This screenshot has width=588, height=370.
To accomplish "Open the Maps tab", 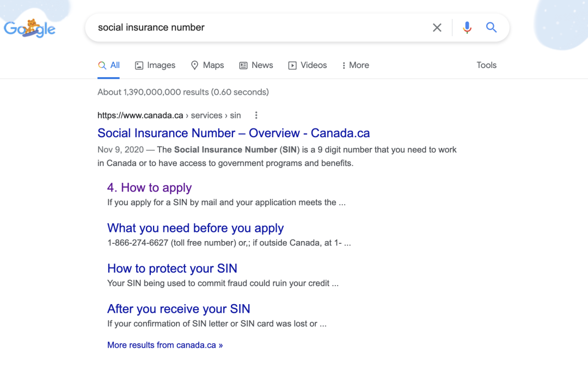I will (x=207, y=65).
